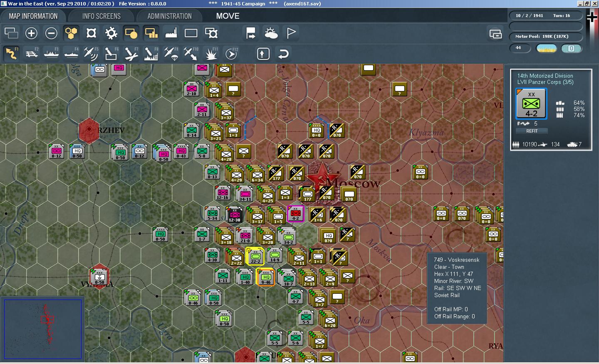Select the F1 Move mode icon

tap(11, 54)
